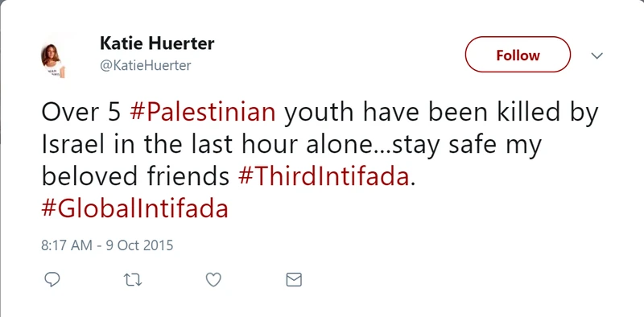644x317 pixels.
Task: Click the words "Over 5" in tweet
Action: coord(81,113)
